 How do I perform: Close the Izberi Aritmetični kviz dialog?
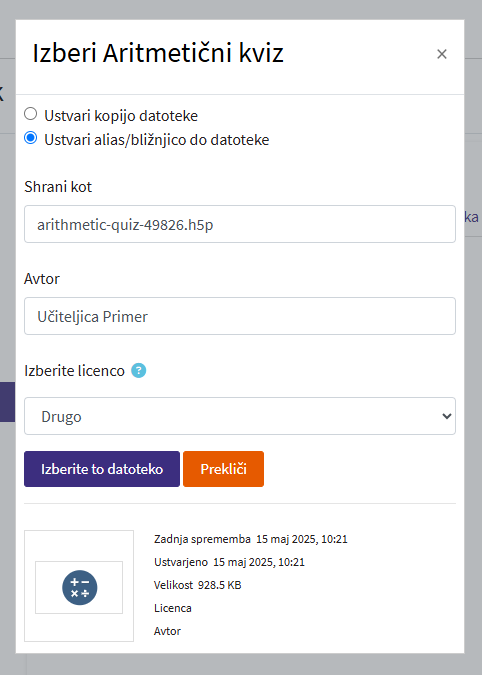442,54
